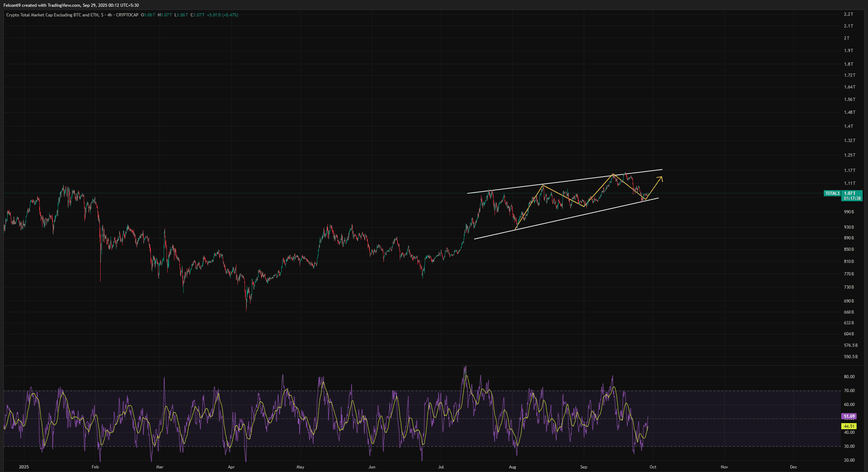Click the TOTAL3 symbol label tag

(x=832, y=193)
